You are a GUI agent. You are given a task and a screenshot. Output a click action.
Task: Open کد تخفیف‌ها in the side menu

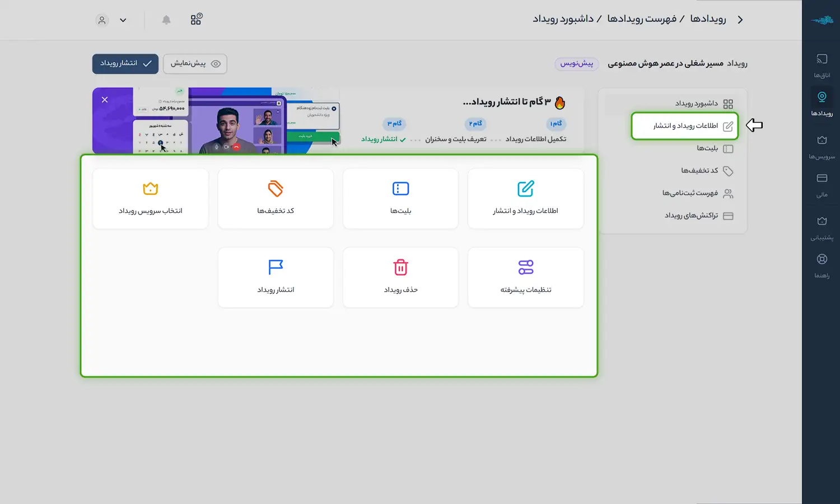699,171
